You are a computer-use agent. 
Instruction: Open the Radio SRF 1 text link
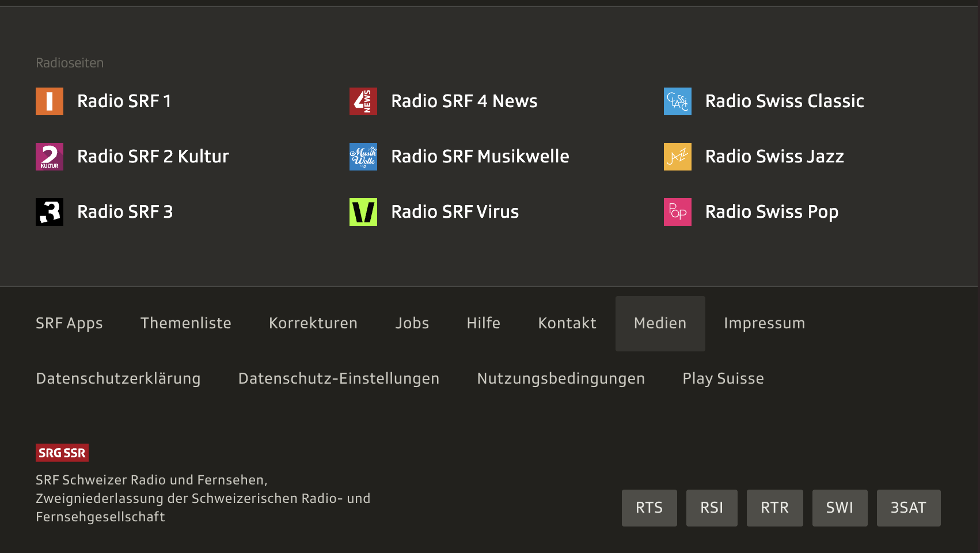click(124, 101)
